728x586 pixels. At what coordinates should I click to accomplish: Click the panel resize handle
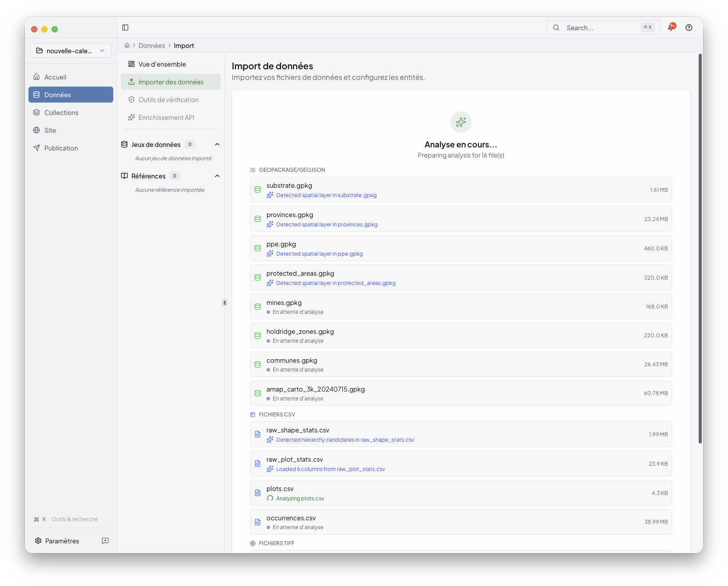pos(225,303)
